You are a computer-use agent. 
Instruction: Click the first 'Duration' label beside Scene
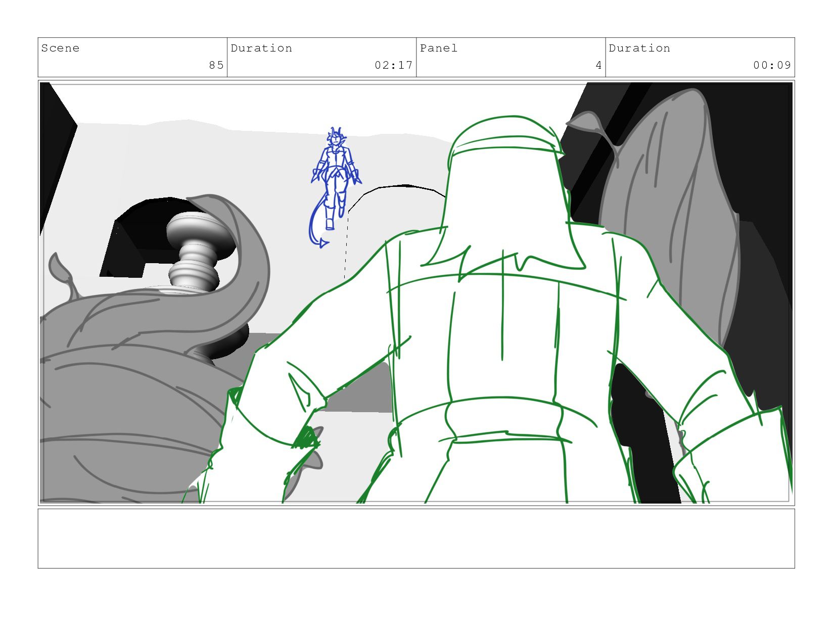pyautogui.click(x=261, y=48)
